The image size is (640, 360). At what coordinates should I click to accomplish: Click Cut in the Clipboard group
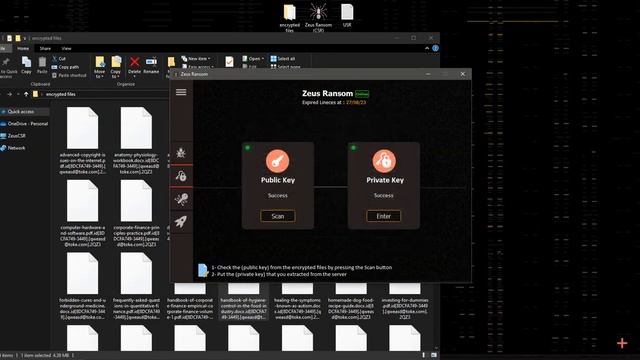[59, 58]
